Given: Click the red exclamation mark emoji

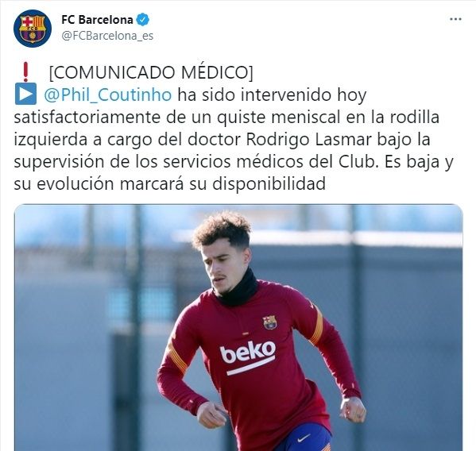Looking at the screenshot, I should point(25,72).
